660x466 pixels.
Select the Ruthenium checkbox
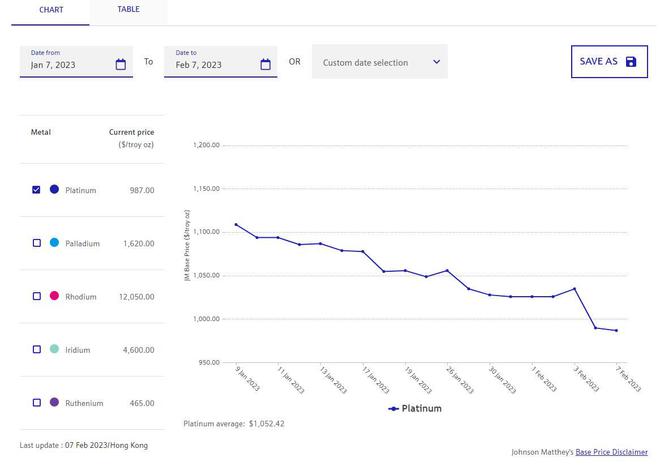click(x=37, y=403)
